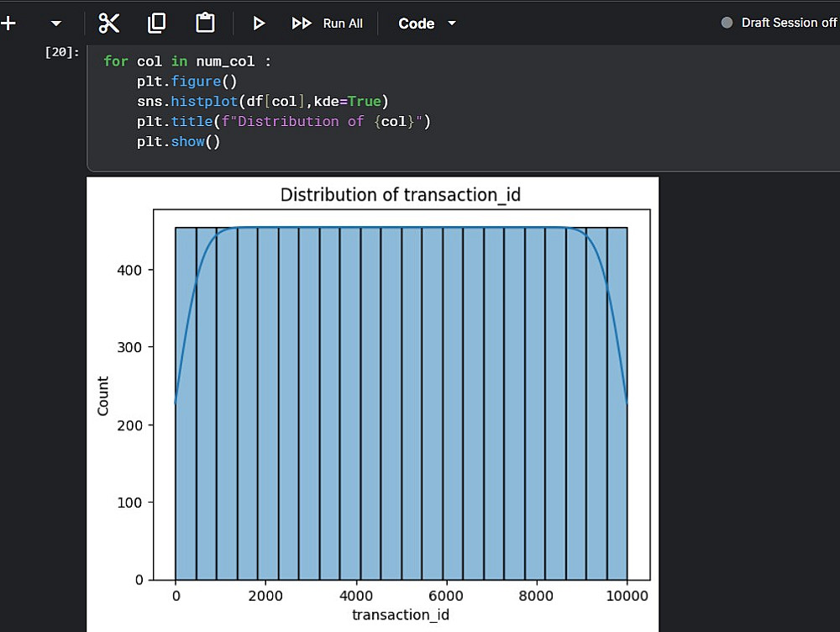Click the add cell plus icon
The width and height of the screenshot is (840, 632).
[x=8, y=24]
